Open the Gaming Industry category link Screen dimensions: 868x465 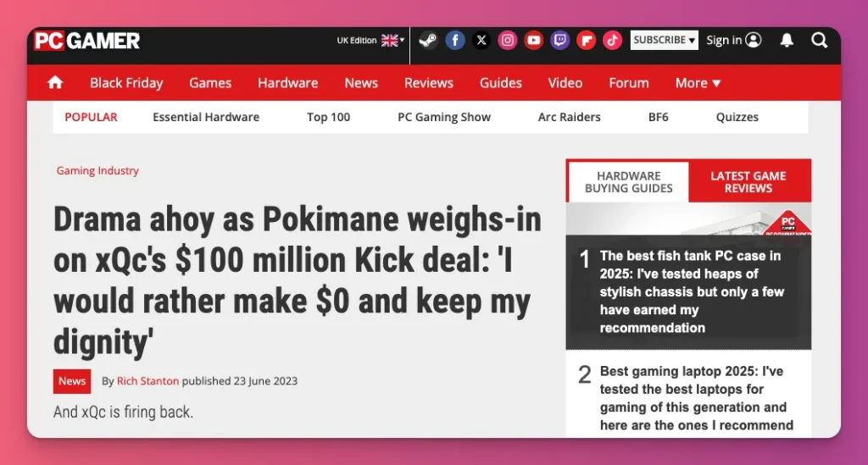(x=97, y=170)
